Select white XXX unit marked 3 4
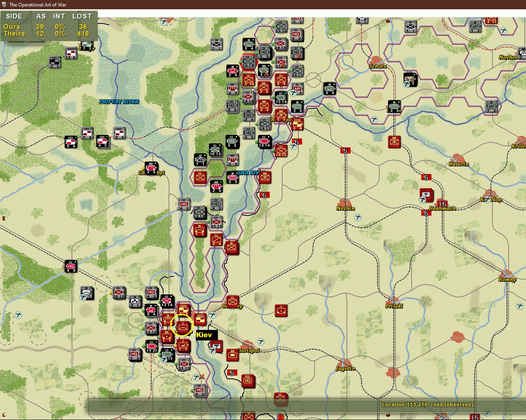The height and width of the screenshot is (420, 526). (x=119, y=133)
